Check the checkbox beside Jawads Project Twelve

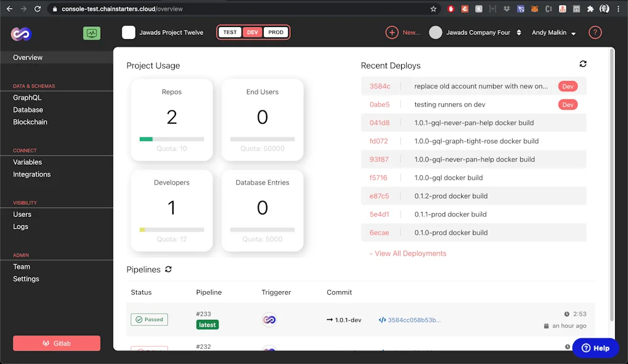[129, 32]
